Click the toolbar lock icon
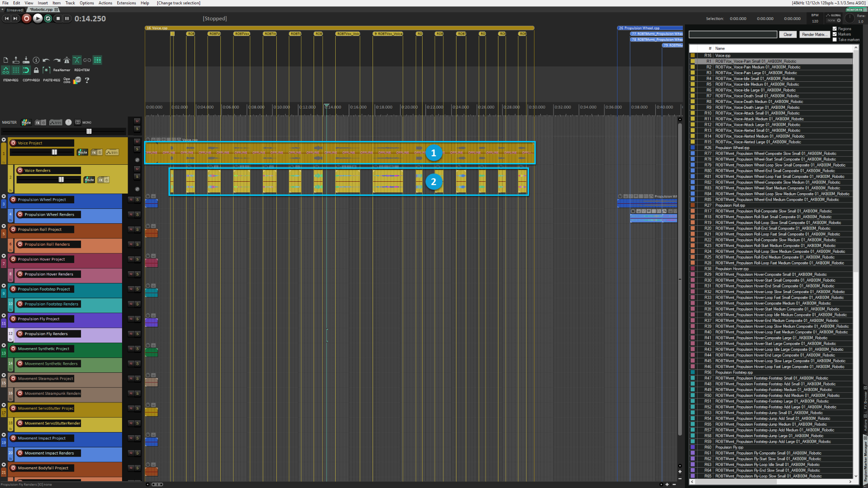This screenshot has width=868, height=488. (36, 70)
